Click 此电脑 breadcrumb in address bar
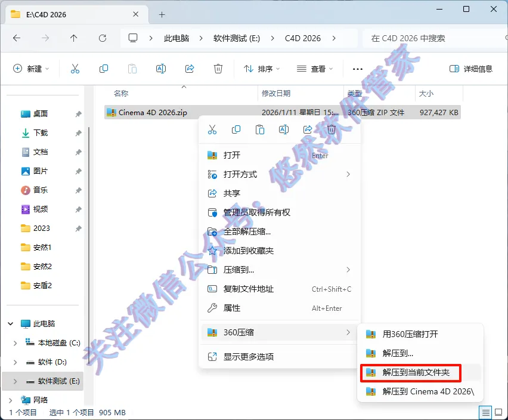The image size is (508, 420). (x=176, y=38)
